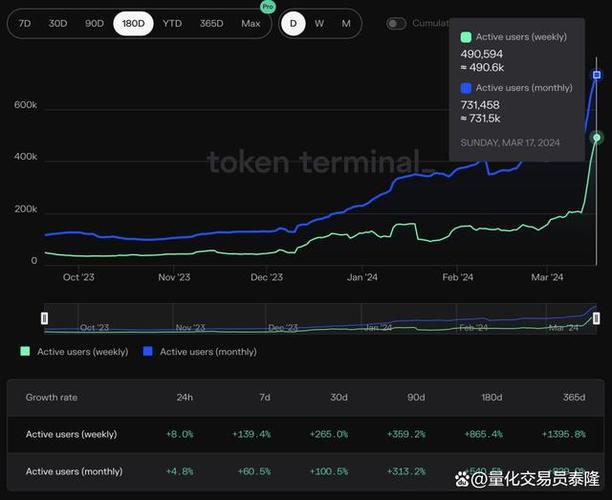Image resolution: width=612 pixels, height=500 pixels.
Task: Click the +4.8% monthly 24h value
Action: [x=180, y=472]
